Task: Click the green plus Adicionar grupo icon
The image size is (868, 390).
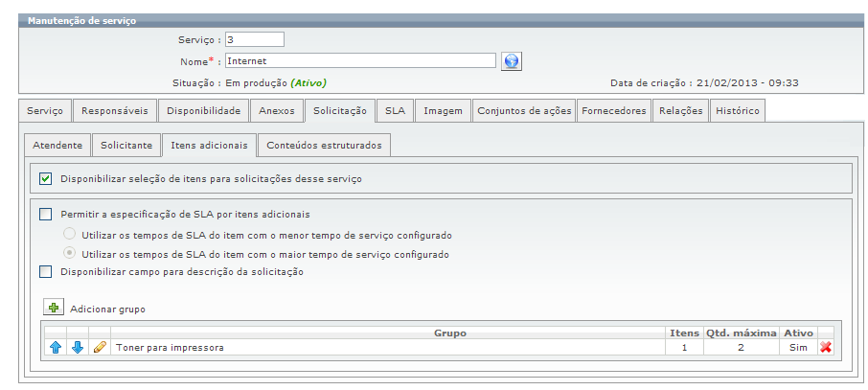Action: coord(54,308)
